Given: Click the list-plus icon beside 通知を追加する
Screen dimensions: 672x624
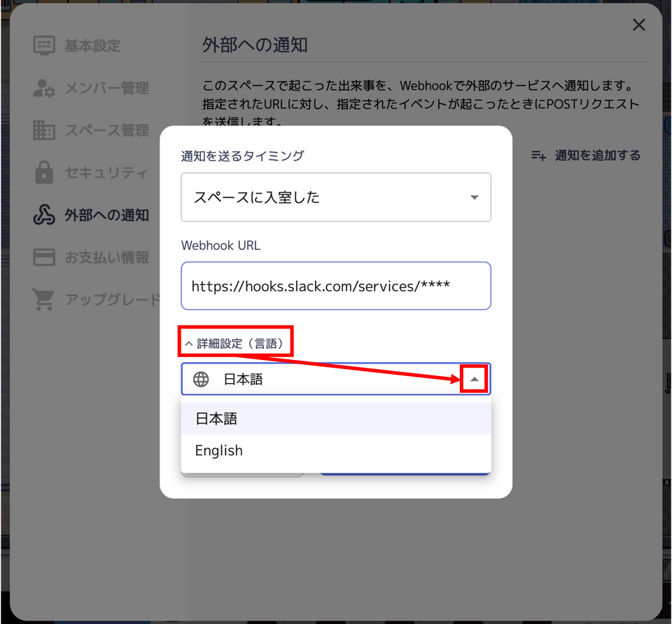Looking at the screenshot, I should point(539,155).
